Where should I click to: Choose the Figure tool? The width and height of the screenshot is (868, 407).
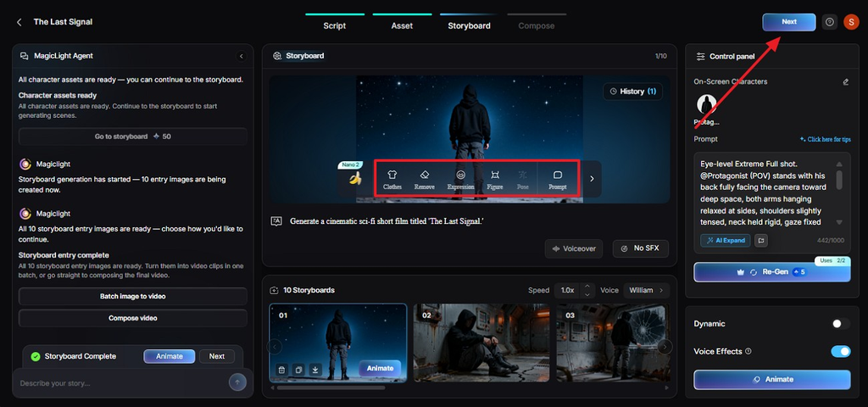click(x=495, y=180)
